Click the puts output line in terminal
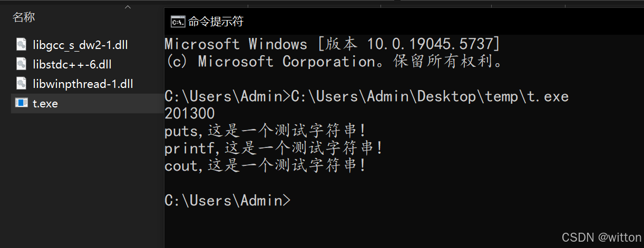 [266, 131]
